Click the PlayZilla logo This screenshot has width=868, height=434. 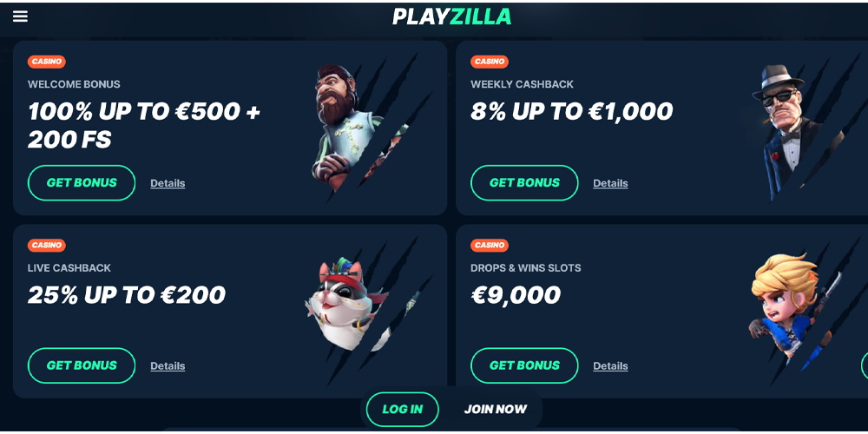click(451, 16)
